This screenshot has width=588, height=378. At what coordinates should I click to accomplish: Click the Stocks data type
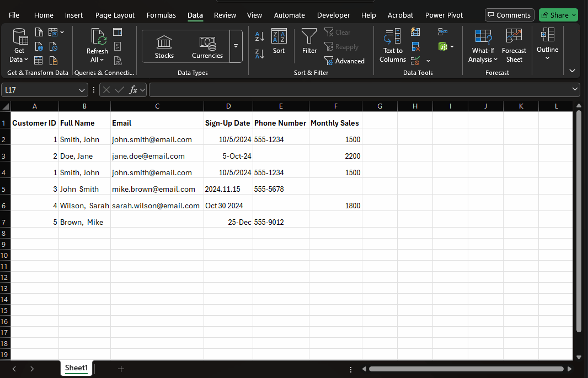coord(164,46)
